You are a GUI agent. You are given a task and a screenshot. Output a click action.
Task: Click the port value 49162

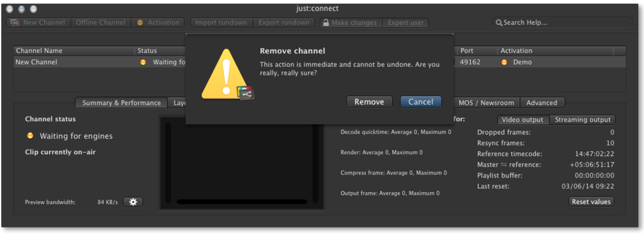pos(470,62)
